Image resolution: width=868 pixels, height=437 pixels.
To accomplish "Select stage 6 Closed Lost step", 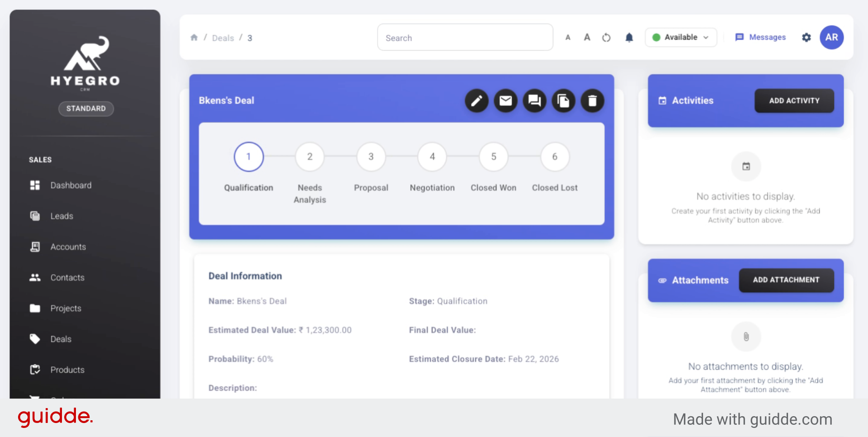I will 555,157.
